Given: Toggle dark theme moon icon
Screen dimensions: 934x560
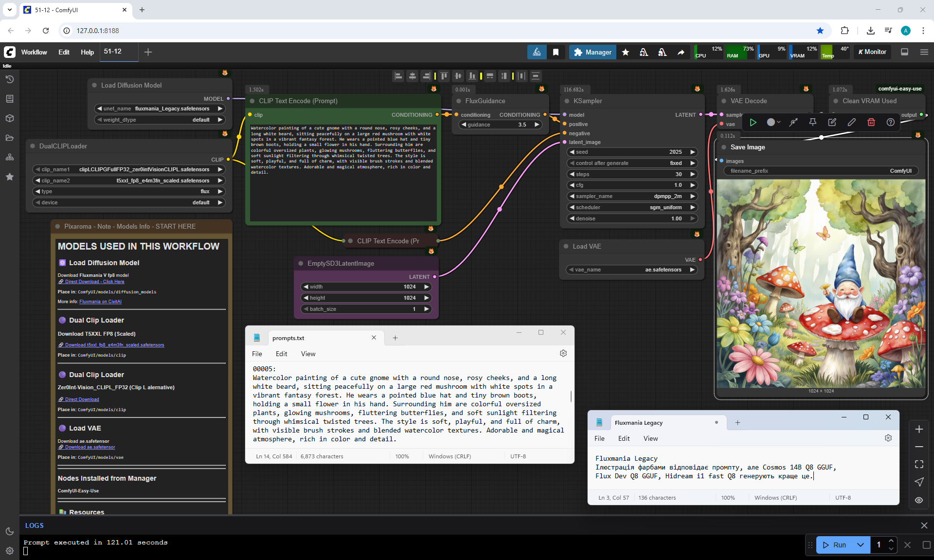Looking at the screenshot, I should pos(9,531).
